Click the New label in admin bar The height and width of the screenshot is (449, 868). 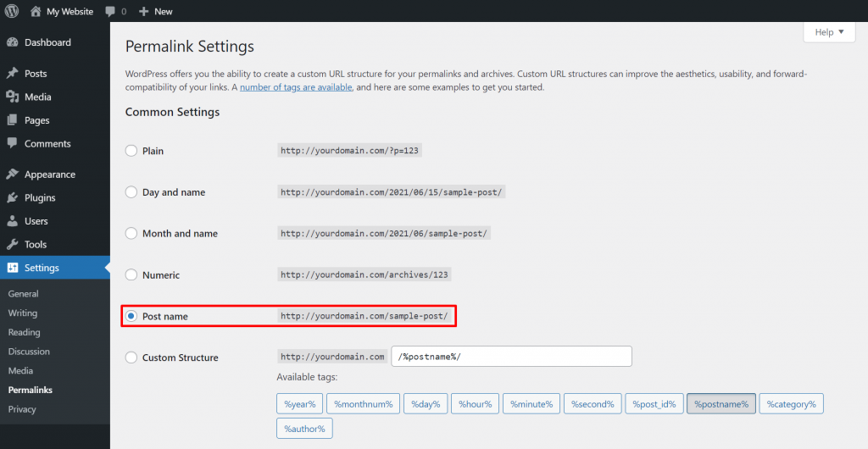(x=164, y=11)
